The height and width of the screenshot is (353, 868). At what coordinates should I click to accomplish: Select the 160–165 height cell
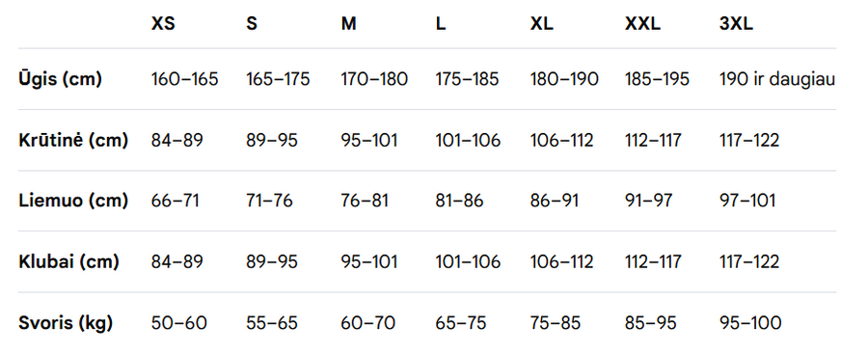click(x=185, y=79)
